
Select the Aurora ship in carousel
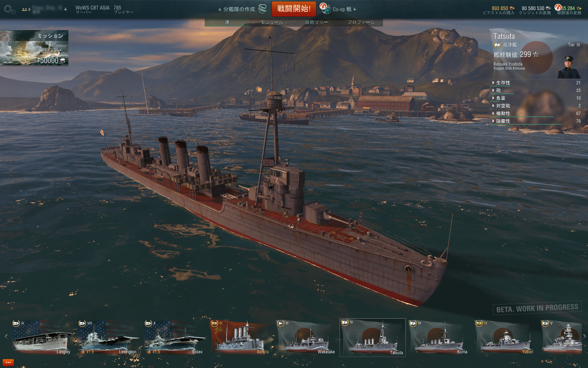point(239,338)
